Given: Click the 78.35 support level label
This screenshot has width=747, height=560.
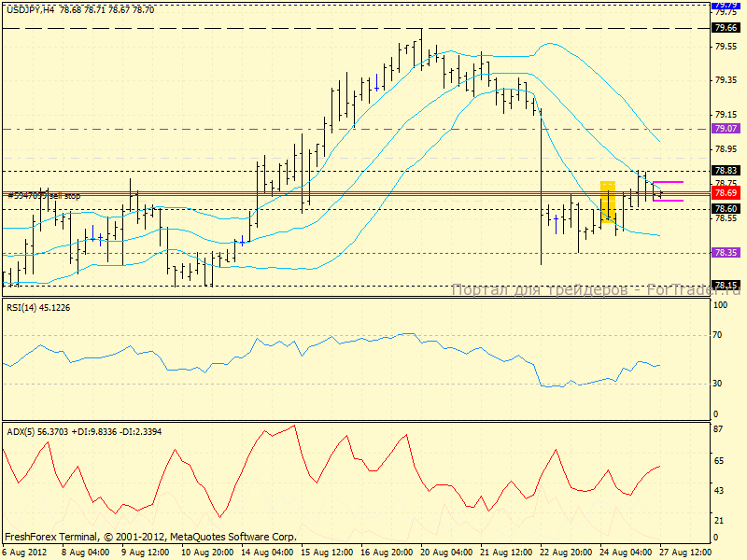Looking at the screenshot, I should [726, 252].
